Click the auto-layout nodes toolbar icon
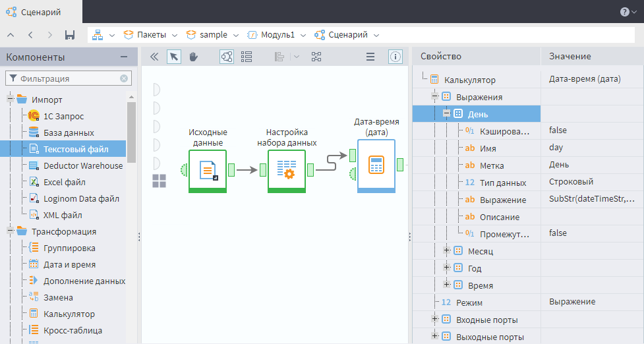This screenshot has height=344, width=644. [316, 57]
